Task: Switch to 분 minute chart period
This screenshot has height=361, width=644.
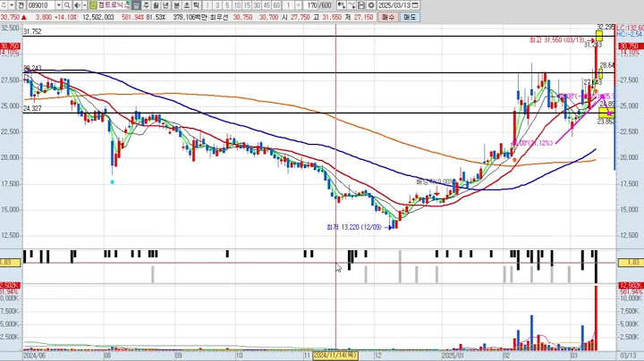Action: [176, 5]
